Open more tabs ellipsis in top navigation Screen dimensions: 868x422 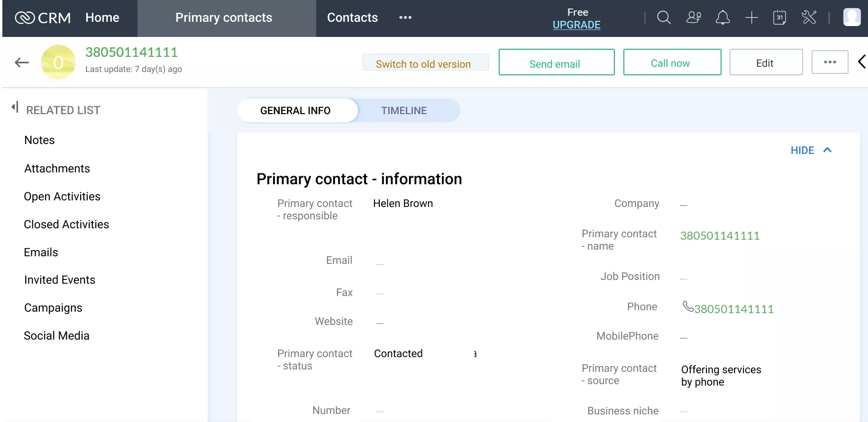pyautogui.click(x=405, y=18)
